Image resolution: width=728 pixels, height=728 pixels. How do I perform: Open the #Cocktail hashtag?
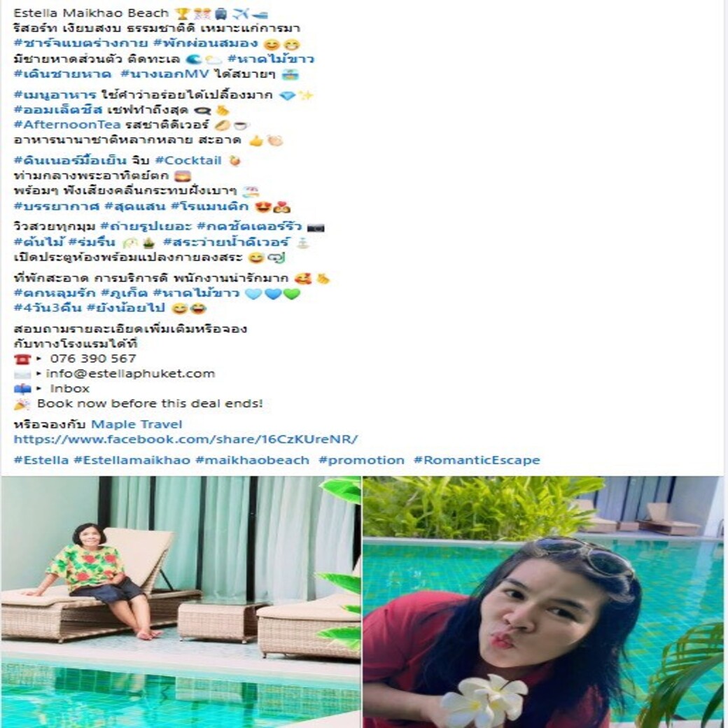click(188, 160)
